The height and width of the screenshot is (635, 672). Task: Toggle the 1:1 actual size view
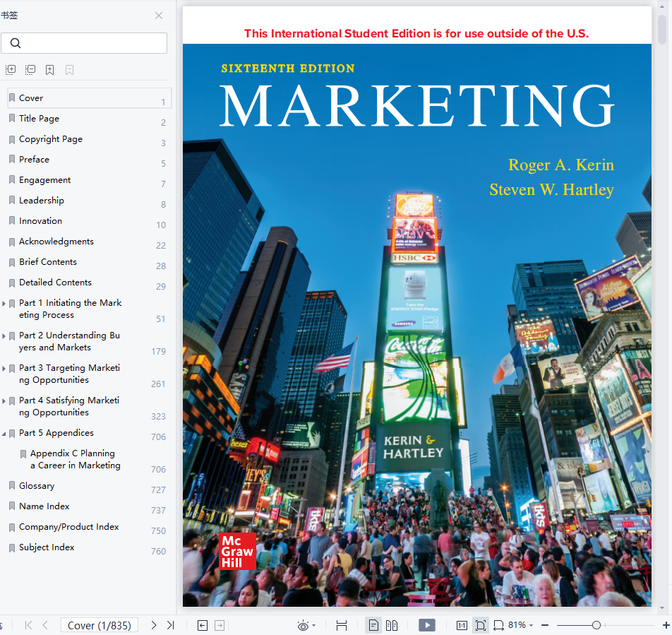[x=462, y=625]
